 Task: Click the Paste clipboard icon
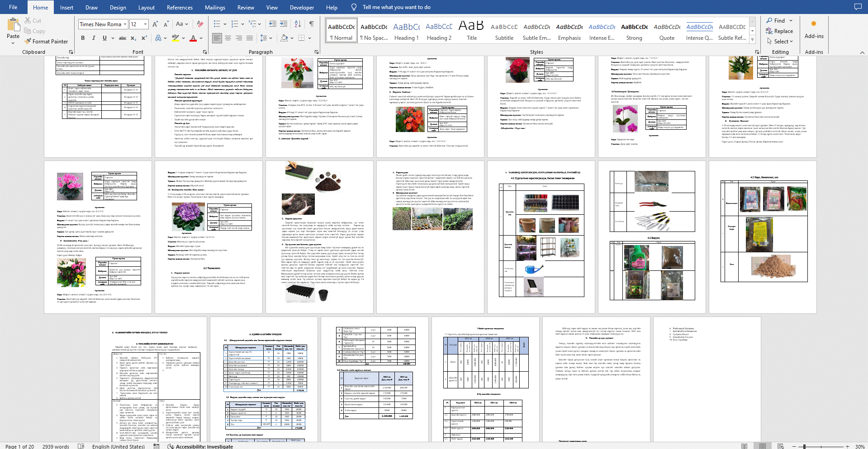pos(13,24)
